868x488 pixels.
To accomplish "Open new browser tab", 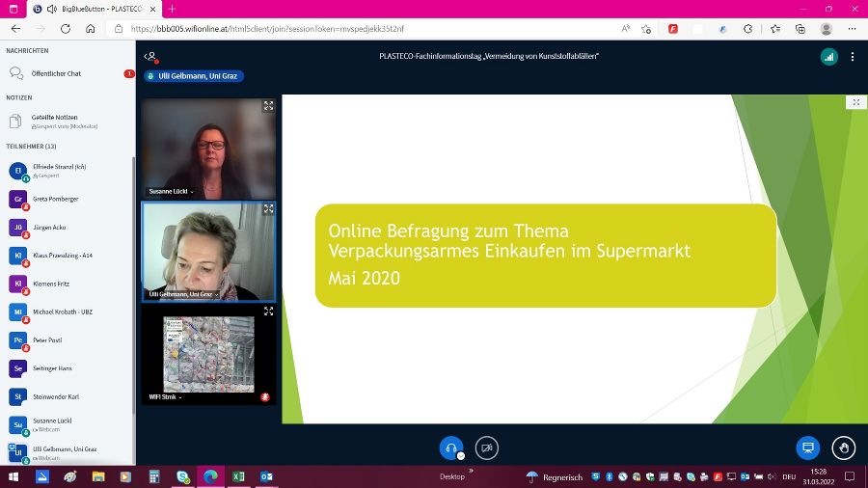I will point(173,9).
